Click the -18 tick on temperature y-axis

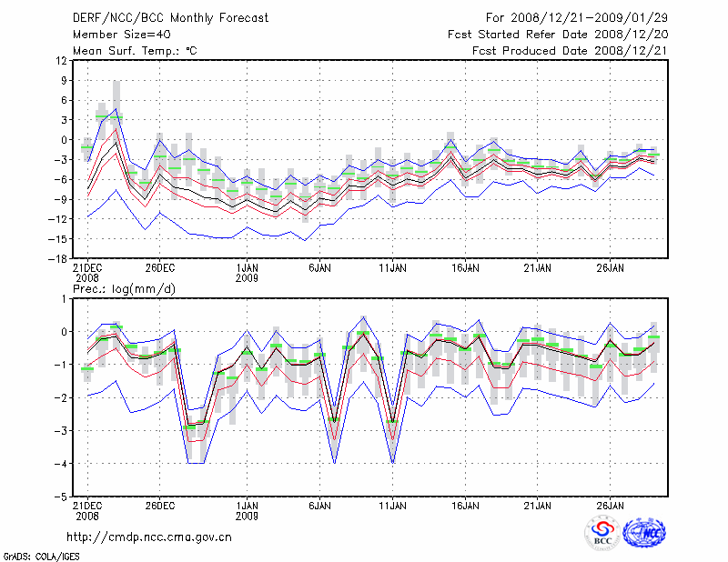(57, 259)
